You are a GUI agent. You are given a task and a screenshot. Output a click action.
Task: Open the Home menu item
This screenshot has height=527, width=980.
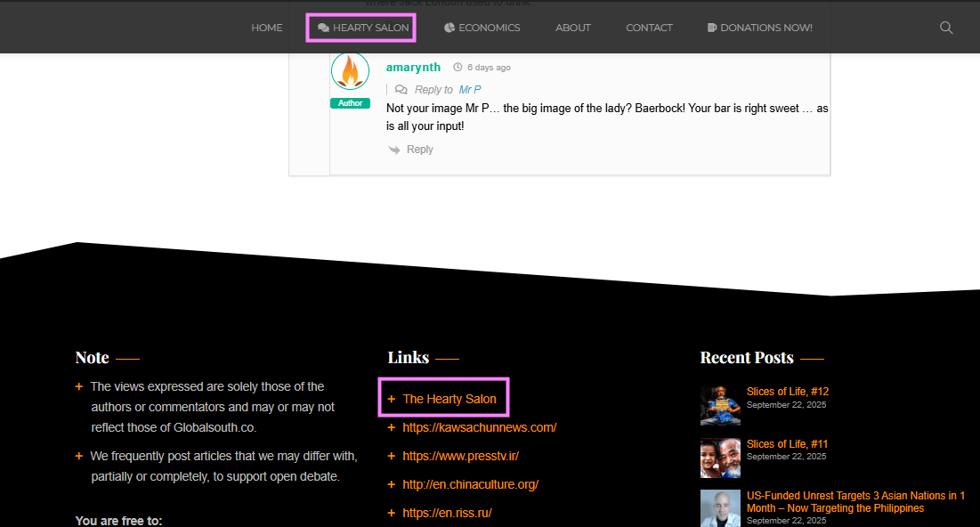pyautogui.click(x=266, y=28)
